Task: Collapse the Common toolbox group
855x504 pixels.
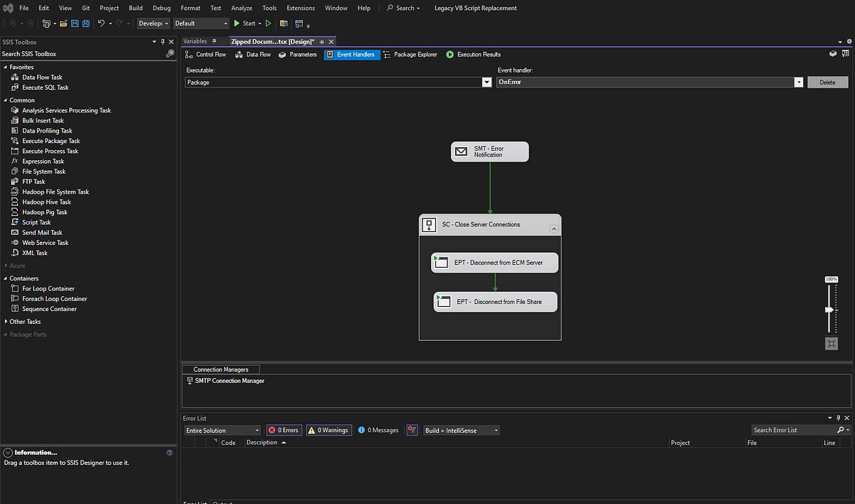Action: click(x=5, y=100)
